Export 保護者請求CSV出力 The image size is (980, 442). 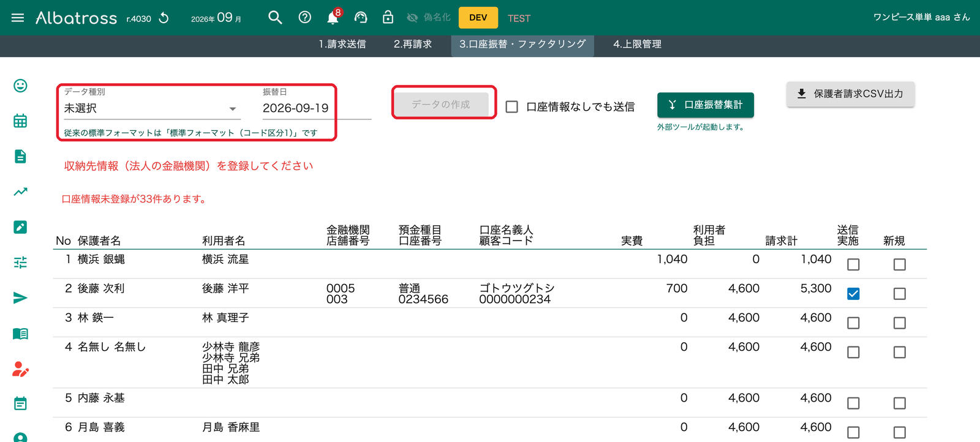pos(850,94)
